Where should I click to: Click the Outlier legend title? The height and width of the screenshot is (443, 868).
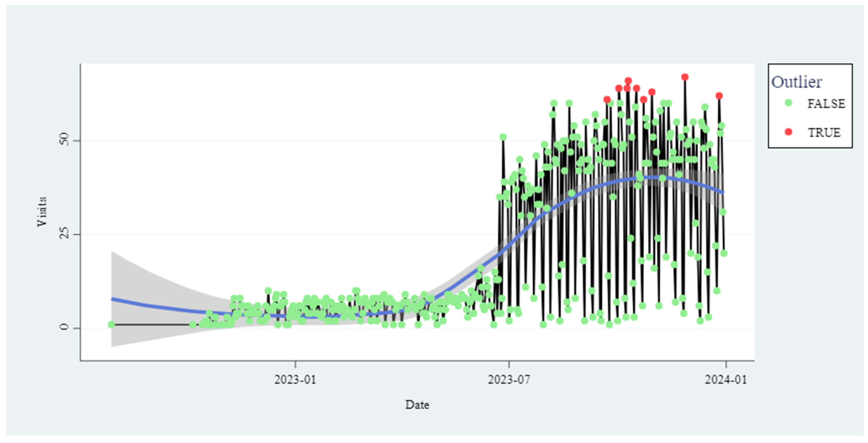point(796,82)
